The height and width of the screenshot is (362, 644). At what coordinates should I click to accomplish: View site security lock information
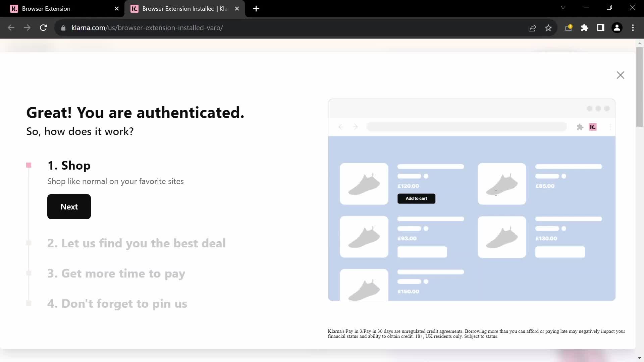coord(63,28)
